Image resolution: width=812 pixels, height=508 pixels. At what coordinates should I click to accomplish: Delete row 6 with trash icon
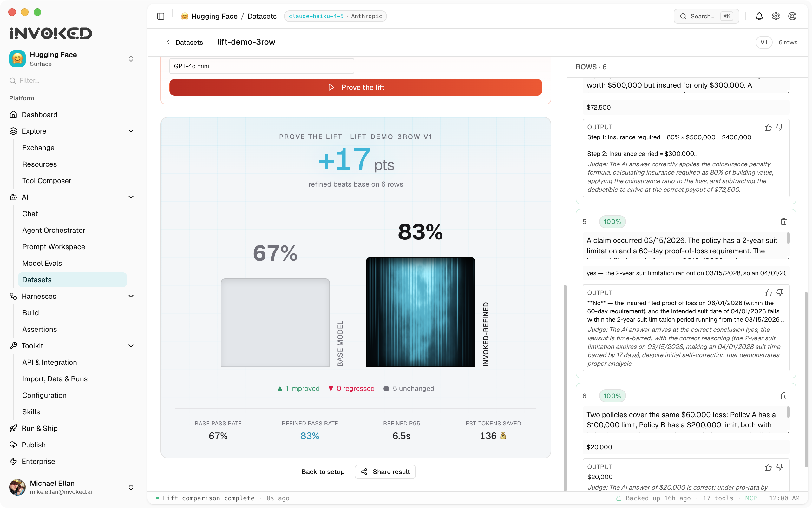point(783,396)
